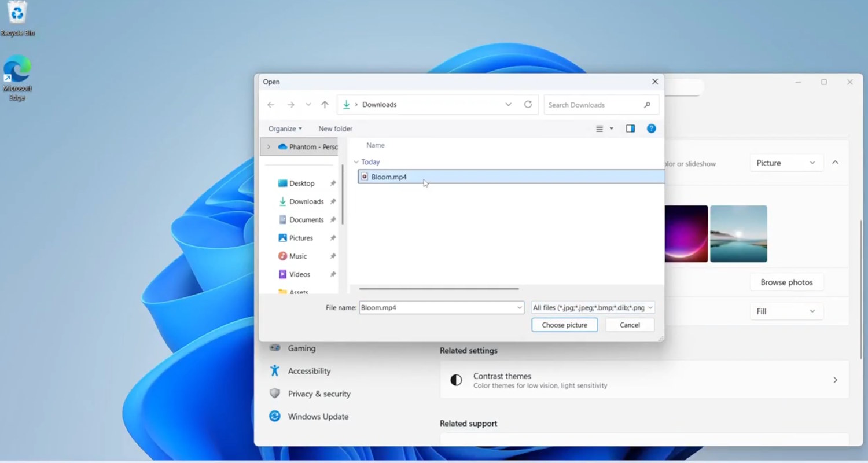Viewport: 868px width, 463px height.
Task: Click the Choose picture button
Action: click(x=564, y=325)
